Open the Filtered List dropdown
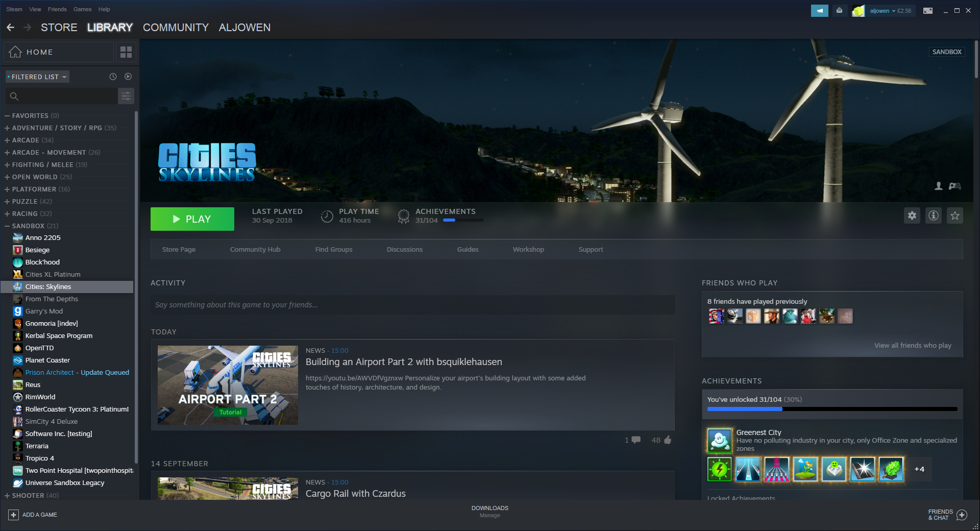 tap(37, 77)
